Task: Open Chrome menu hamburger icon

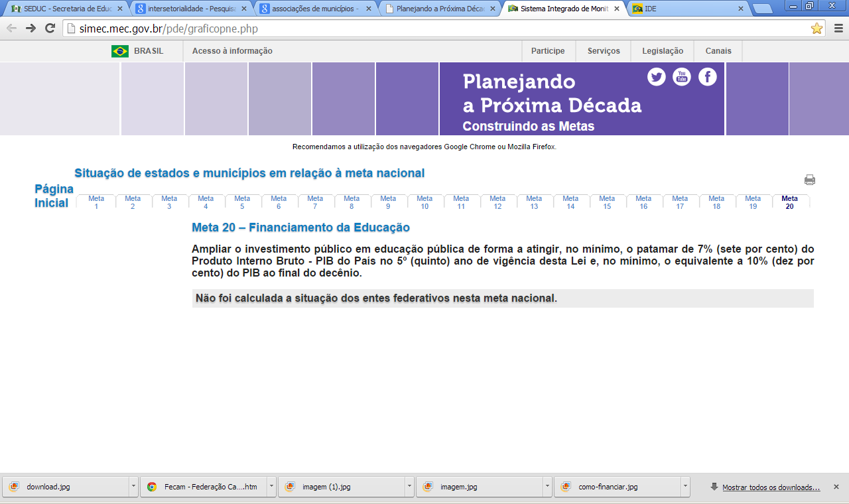Action: pyautogui.click(x=838, y=29)
